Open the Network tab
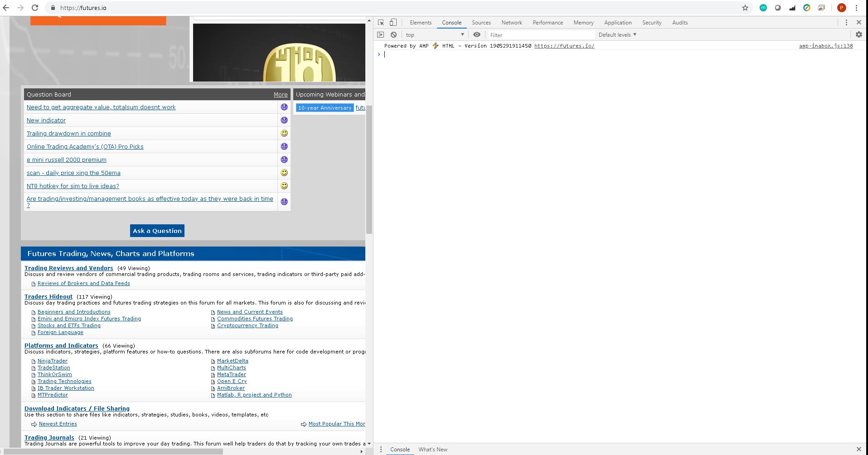 512,23
